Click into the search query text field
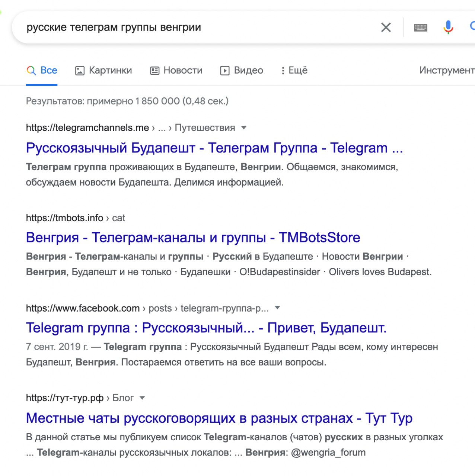475x476 pixels. click(186, 27)
